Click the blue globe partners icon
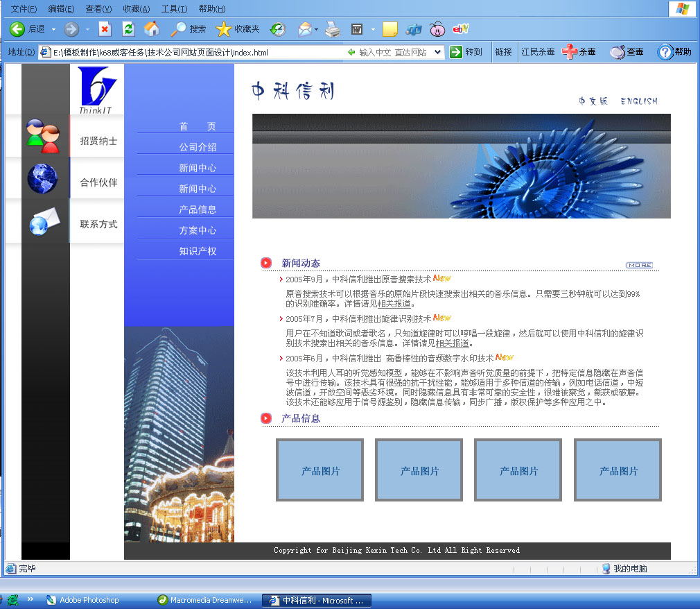 tap(42, 179)
